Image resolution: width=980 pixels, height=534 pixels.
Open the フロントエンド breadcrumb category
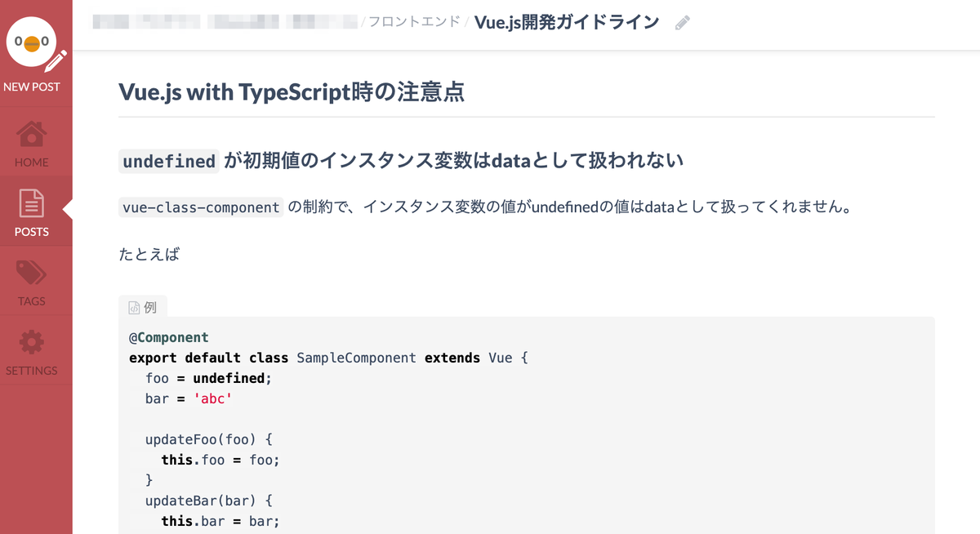click(x=414, y=22)
